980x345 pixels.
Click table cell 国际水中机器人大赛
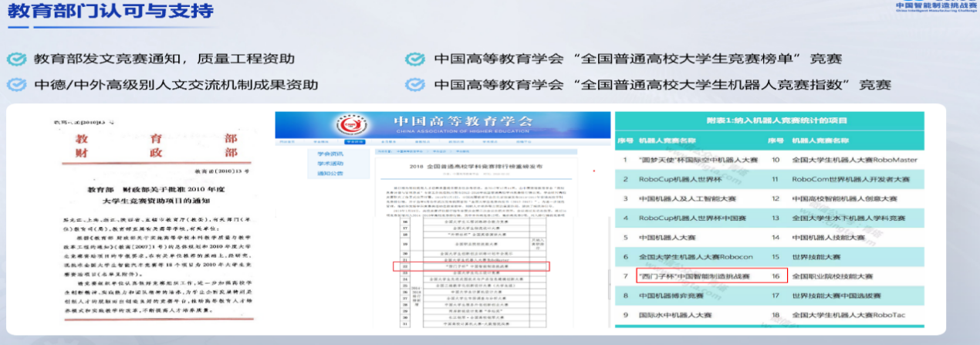675,314
